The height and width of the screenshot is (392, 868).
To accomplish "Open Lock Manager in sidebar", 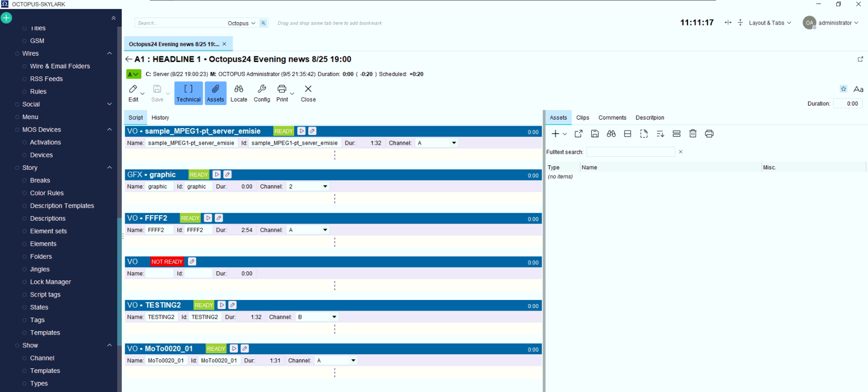I will [x=50, y=282].
